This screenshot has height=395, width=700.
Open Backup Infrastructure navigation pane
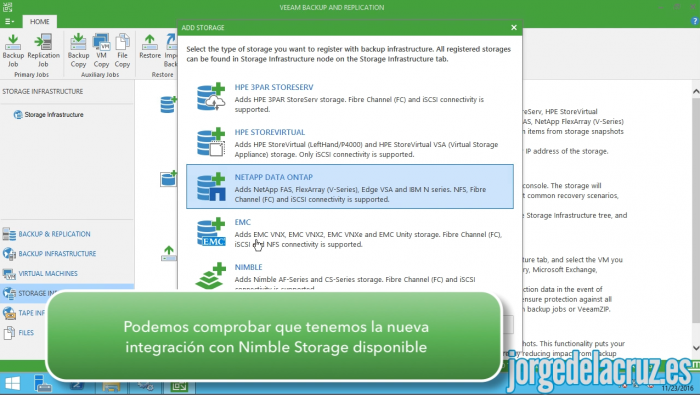(x=57, y=254)
